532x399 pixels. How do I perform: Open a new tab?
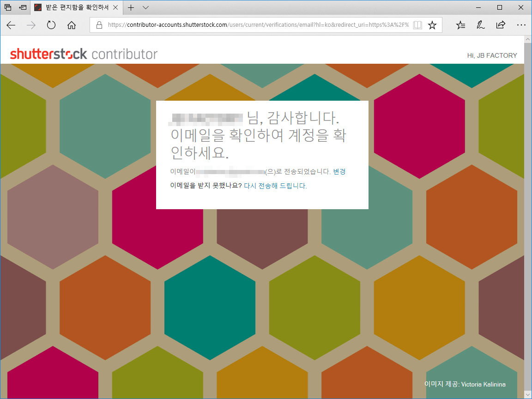pos(131,7)
